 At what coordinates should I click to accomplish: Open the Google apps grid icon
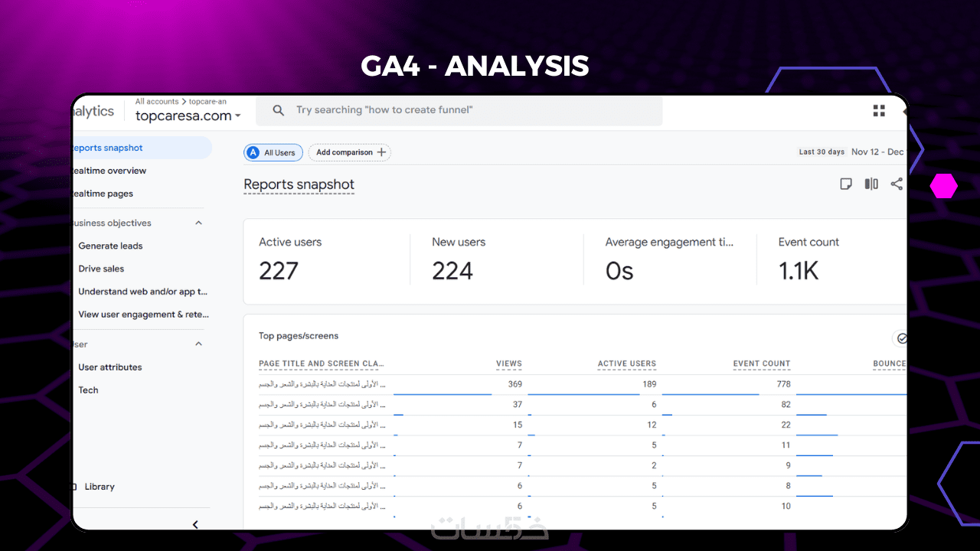(x=879, y=111)
